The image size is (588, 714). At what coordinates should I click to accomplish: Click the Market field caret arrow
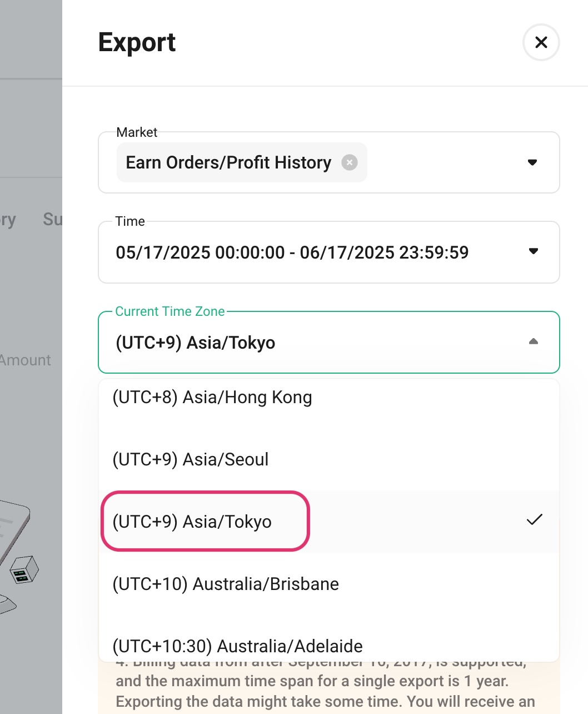tap(532, 162)
